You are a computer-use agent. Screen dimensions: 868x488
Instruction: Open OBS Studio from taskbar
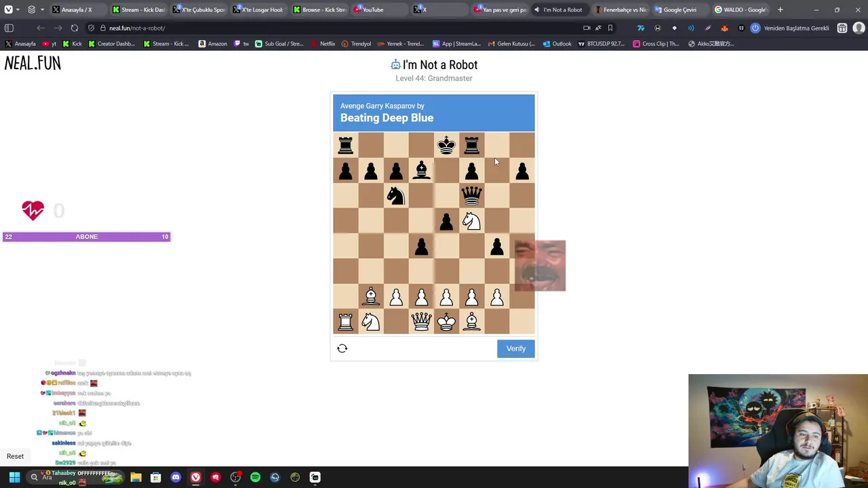point(235,477)
